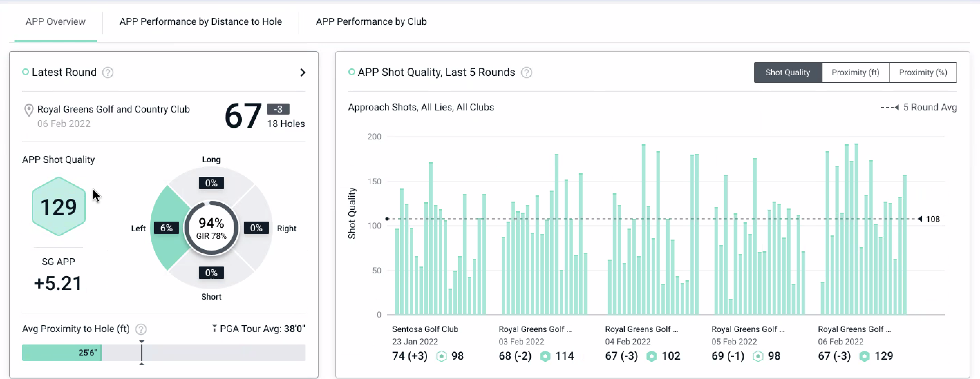Viewport: 980px width, 379px height.
Task: Click help icon beside APP Shot Quality title
Action: point(526,72)
